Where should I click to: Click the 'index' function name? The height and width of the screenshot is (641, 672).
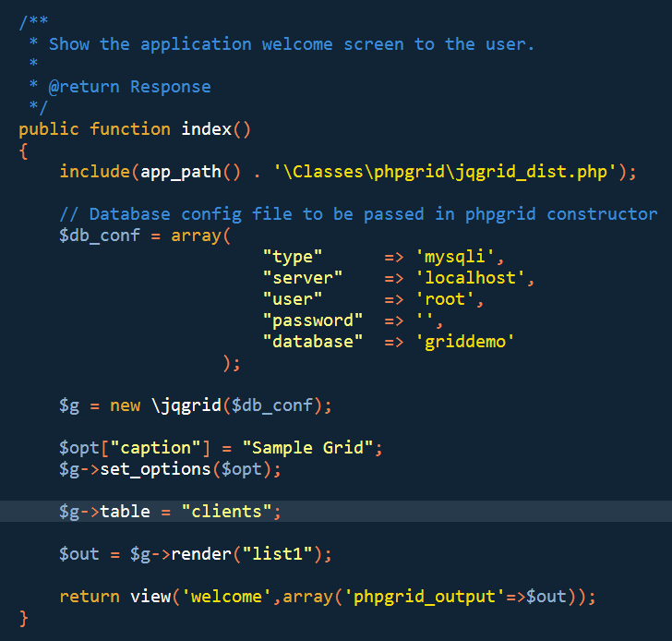[206, 129]
